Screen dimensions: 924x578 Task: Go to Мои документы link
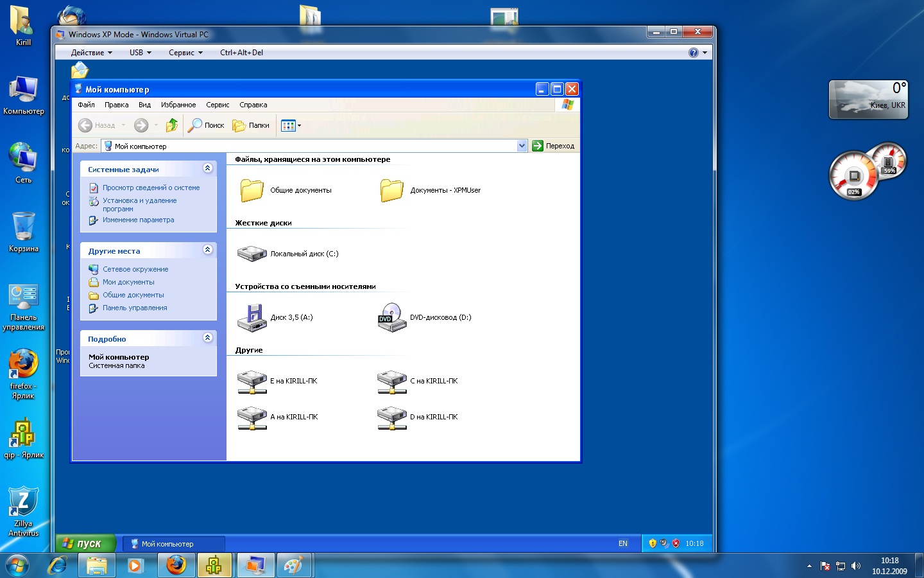(128, 282)
